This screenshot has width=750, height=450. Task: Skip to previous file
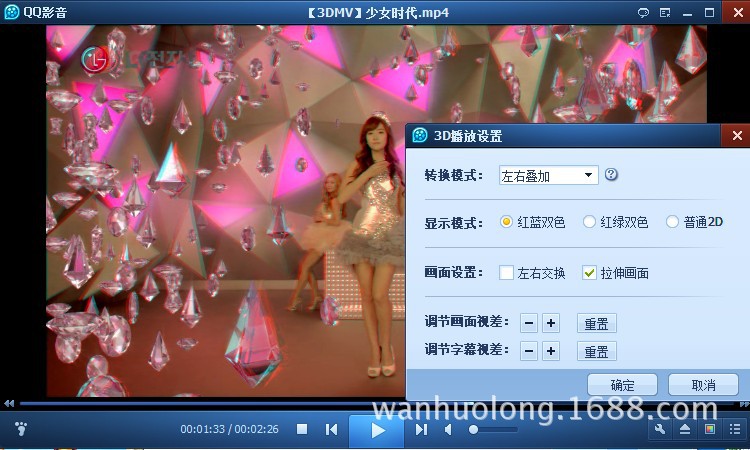(331, 429)
